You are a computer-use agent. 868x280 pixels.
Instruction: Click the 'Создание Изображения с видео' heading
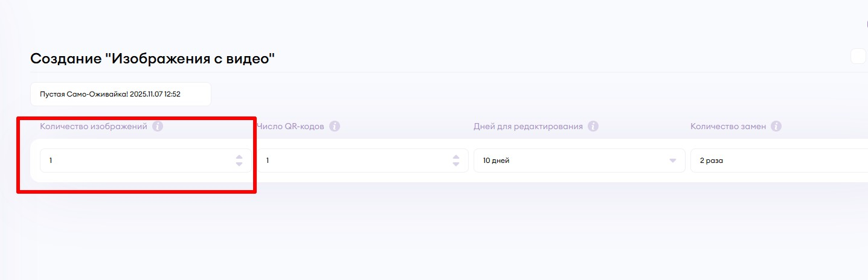click(152, 59)
